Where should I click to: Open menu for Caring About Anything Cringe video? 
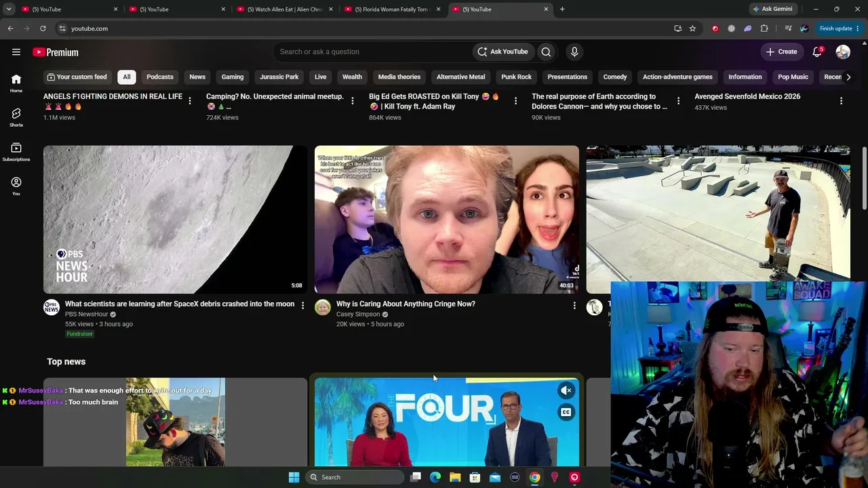574,306
